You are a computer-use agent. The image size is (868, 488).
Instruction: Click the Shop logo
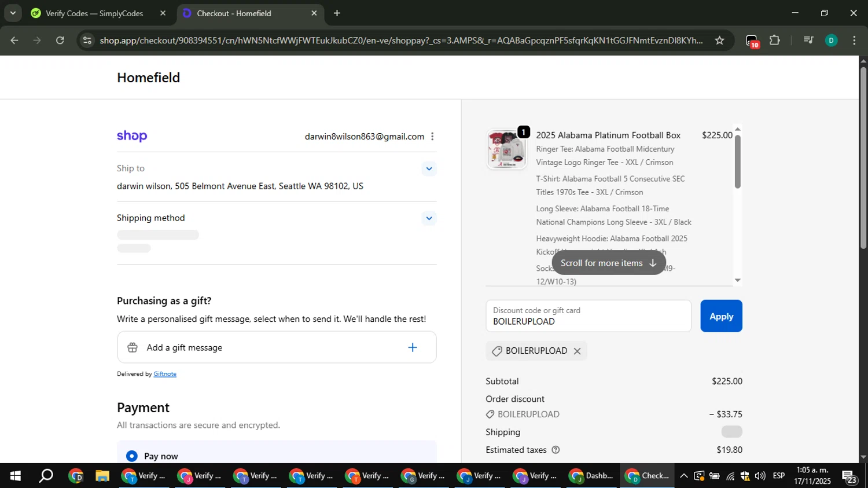[132, 136]
